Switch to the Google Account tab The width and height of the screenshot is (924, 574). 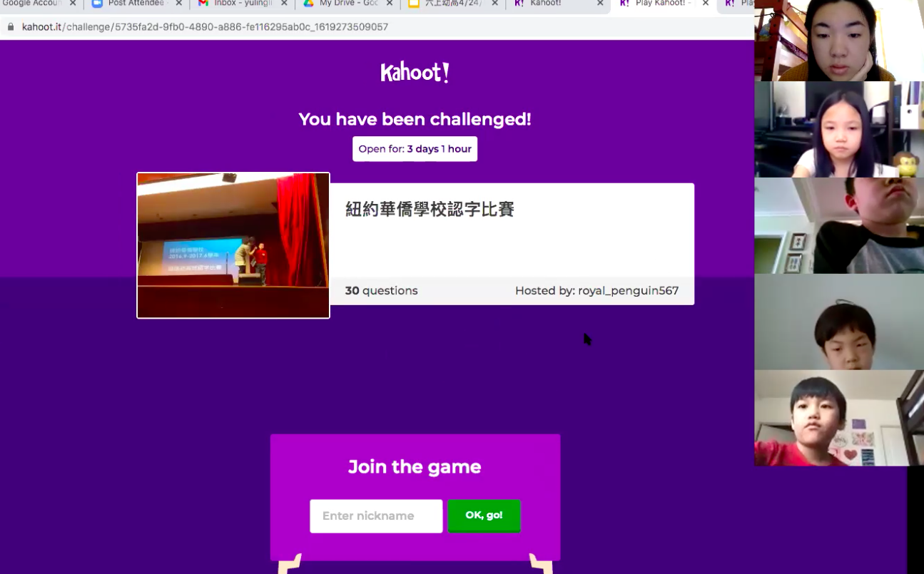[32, 4]
